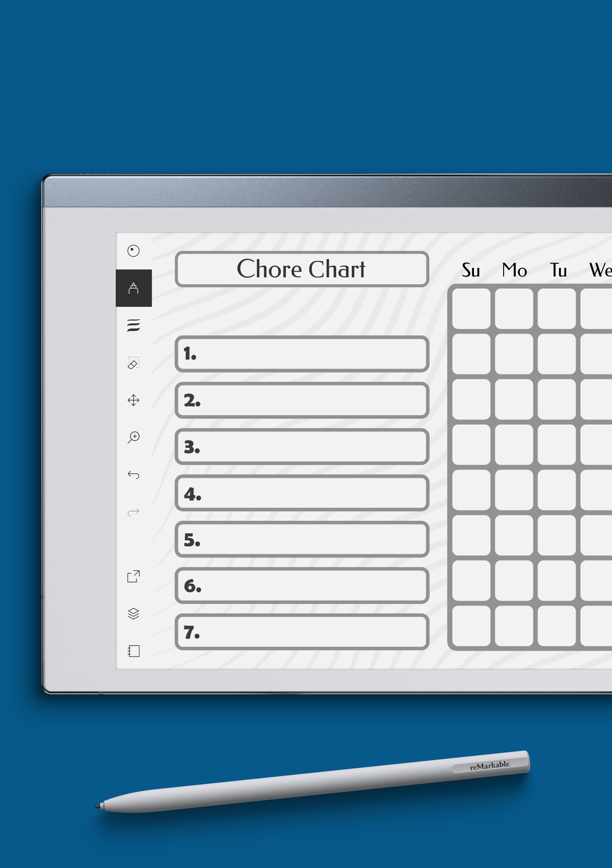612x868 pixels.
Task: Tap the chore field numbered 4
Action: coord(302,493)
